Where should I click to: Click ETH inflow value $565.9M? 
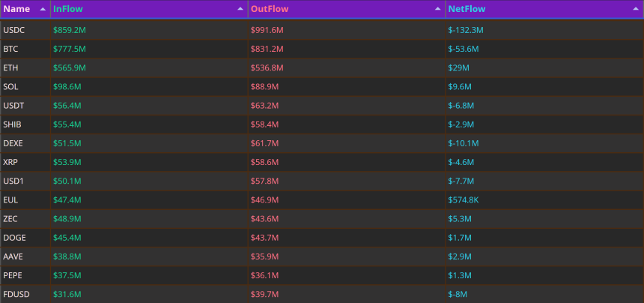70,67
